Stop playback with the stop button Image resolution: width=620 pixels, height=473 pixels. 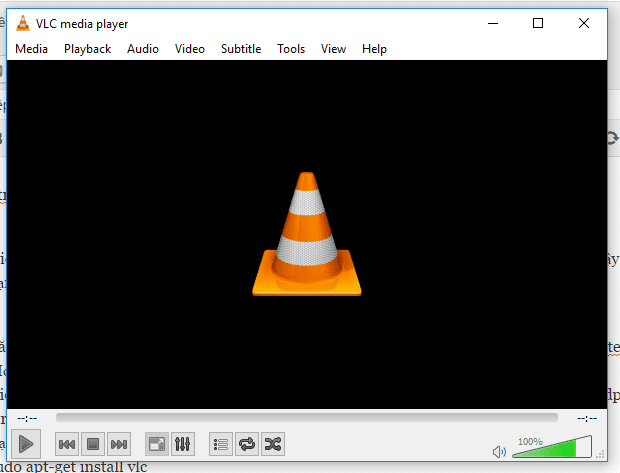[x=93, y=443]
